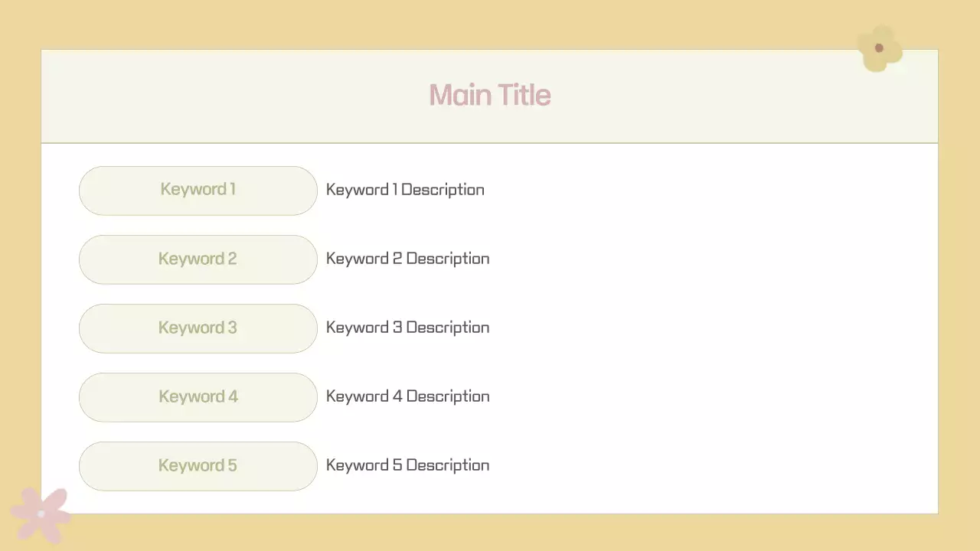980x551 pixels.
Task: Select the Keyword 4 Description text
Action: 407,396
